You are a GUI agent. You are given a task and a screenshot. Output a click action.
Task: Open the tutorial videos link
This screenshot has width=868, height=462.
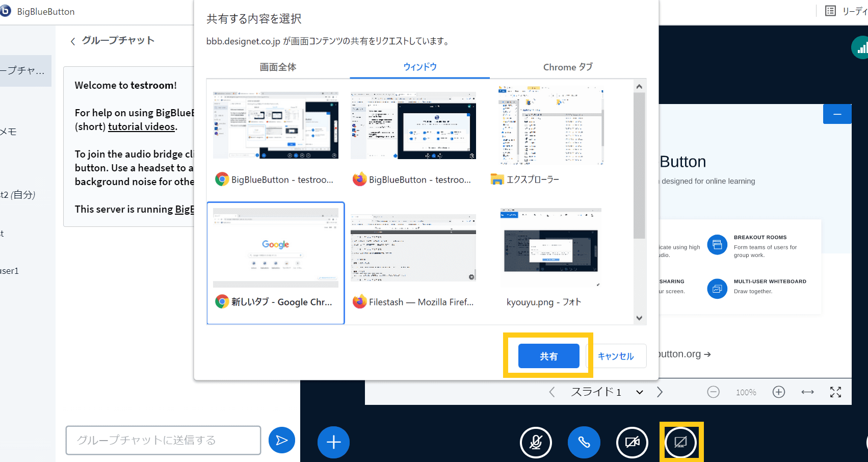(141, 126)
